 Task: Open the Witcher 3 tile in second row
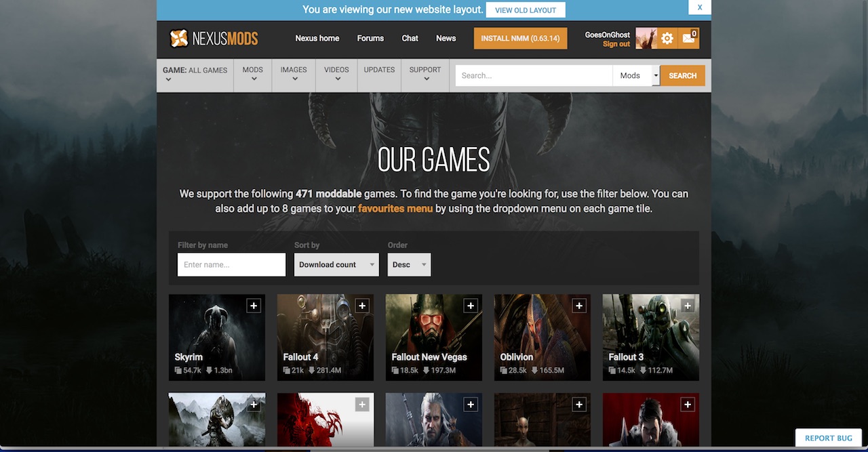click(434, 419)
